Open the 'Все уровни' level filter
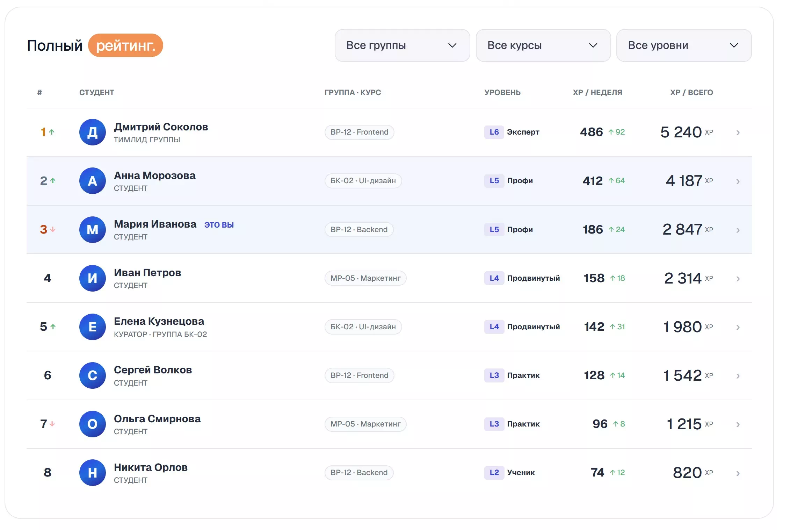Image resolution: width=812 pixels, height=530 pixels. pos(684,45)
